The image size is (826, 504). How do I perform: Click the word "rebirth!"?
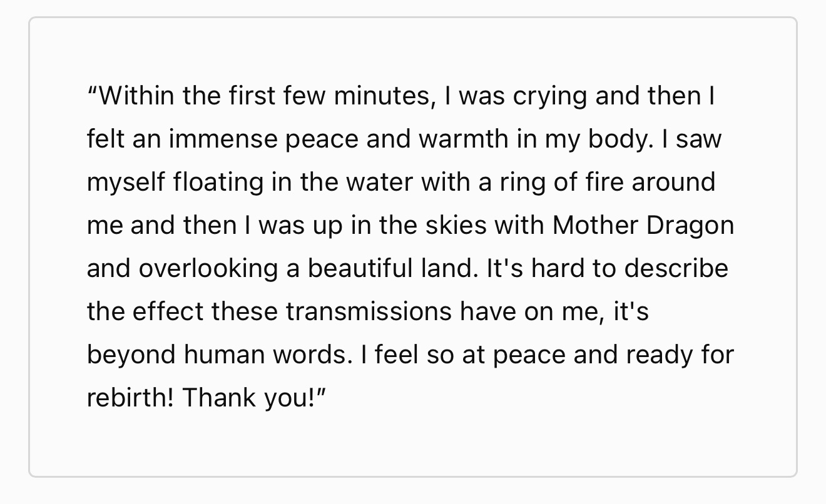(x=130, y=397)
